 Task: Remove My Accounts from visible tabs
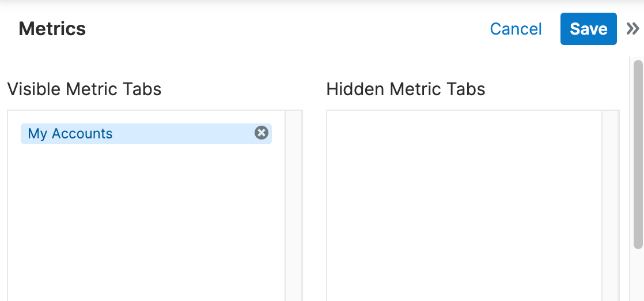click(262, 133)
